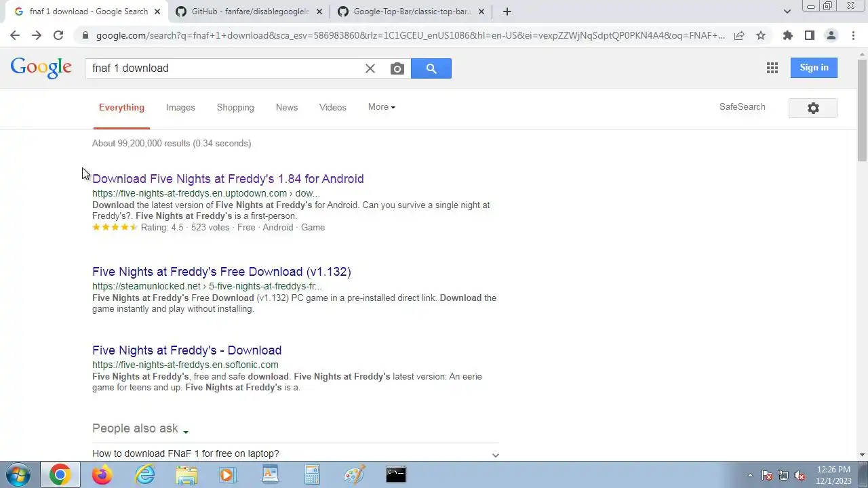Click the About 99,200,000 results text
This screenshot has height=488, width=868.
172,143
